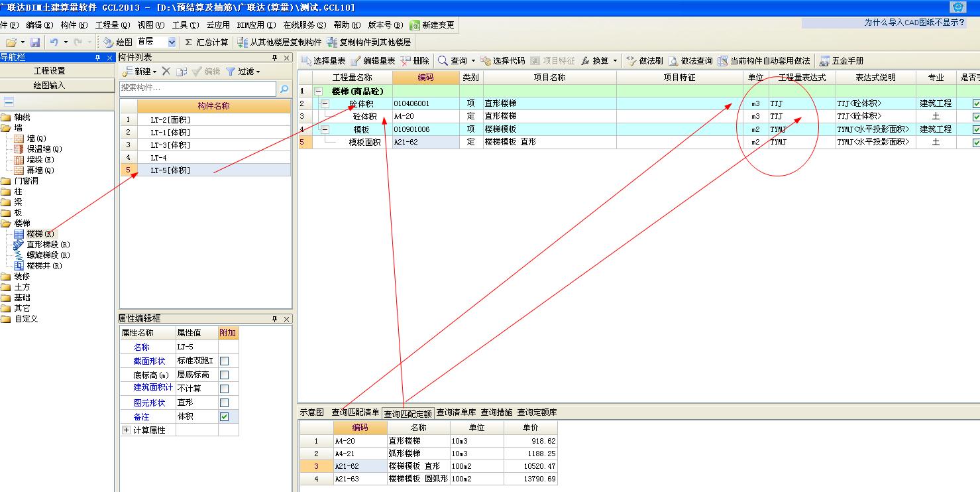Viewport: 980px width, 492px height.
Task: Open the 查询 dropdown arrow
Action: pos(473,61)
